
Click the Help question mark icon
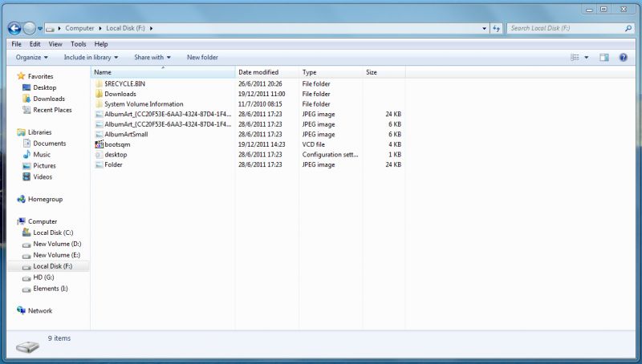click(623, 58)
